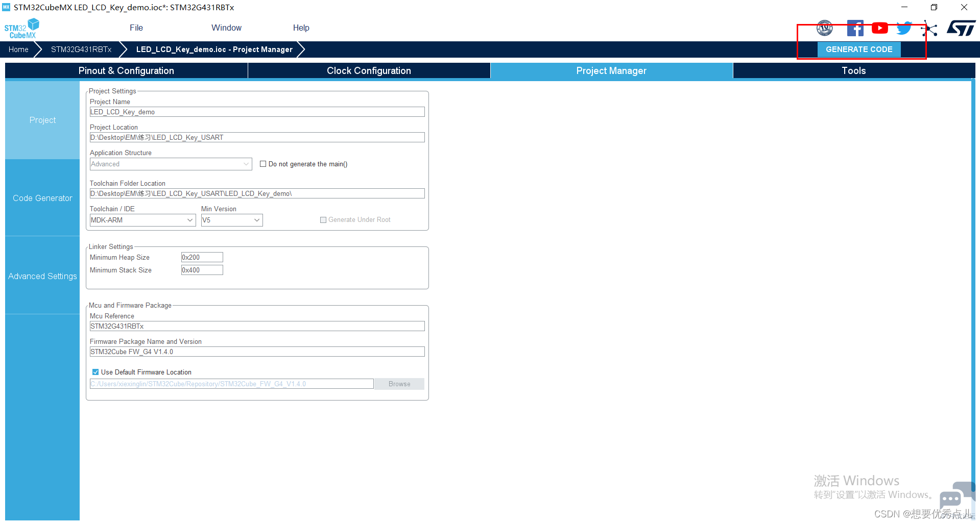Open the YouTube icon link
Screen dimensions: 980x524
pyautogui.click(x=879, y=28)
